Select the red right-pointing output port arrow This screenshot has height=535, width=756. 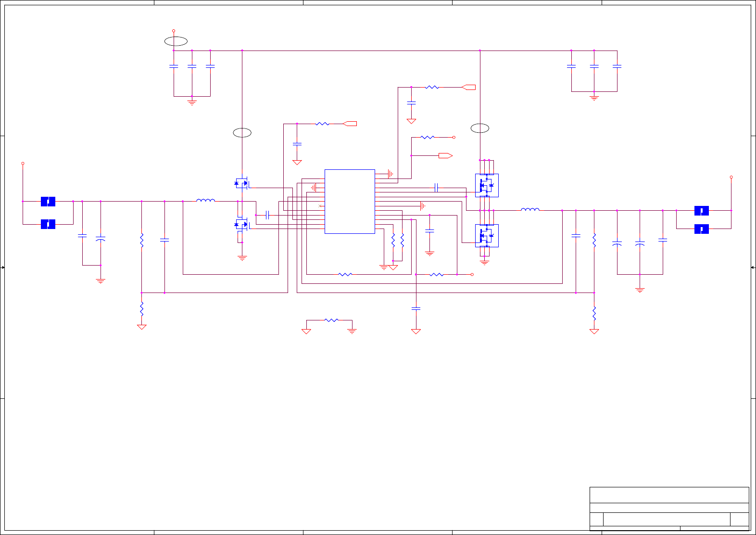pos(445,156)
